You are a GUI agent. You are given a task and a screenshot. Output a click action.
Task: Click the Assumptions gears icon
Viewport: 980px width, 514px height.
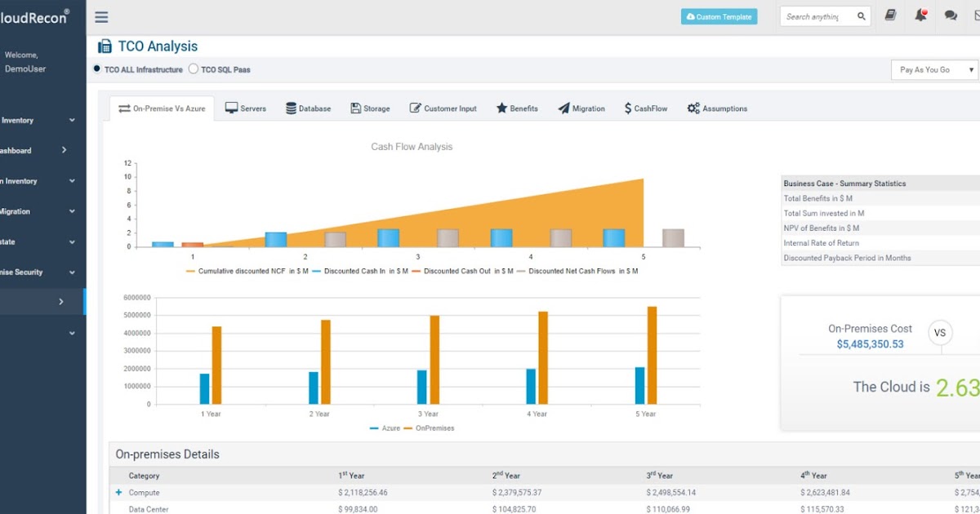[692, 107]
